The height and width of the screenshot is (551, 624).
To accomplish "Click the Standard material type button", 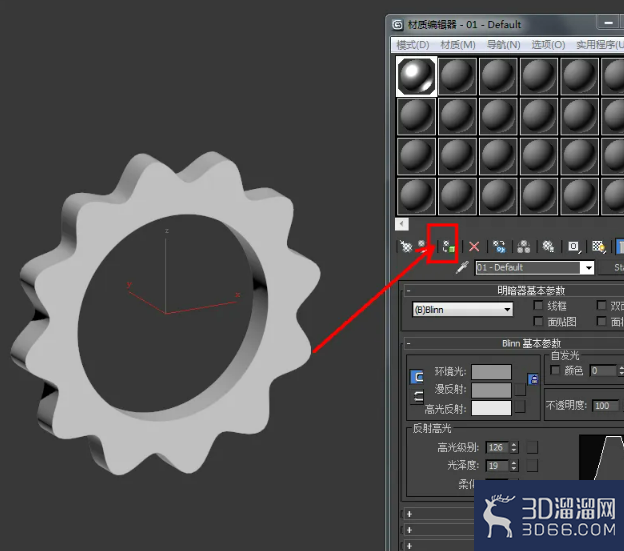I will (x=613, y=267).
